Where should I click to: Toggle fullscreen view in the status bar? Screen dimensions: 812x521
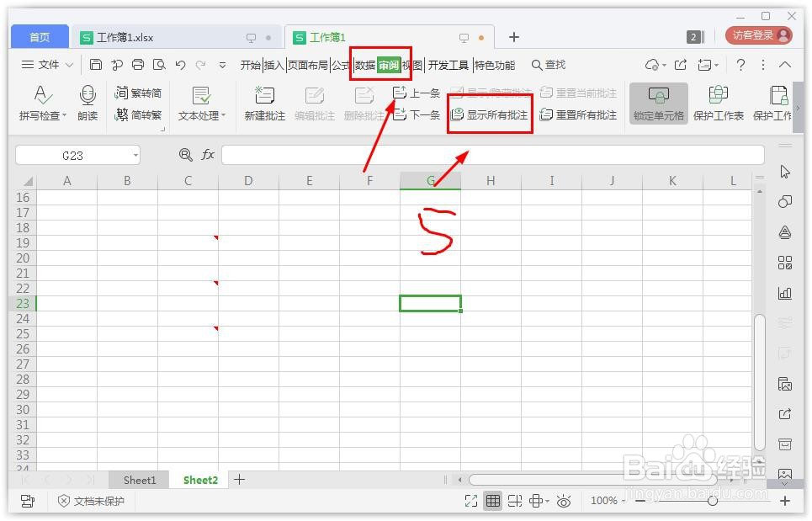click(471, 500)
